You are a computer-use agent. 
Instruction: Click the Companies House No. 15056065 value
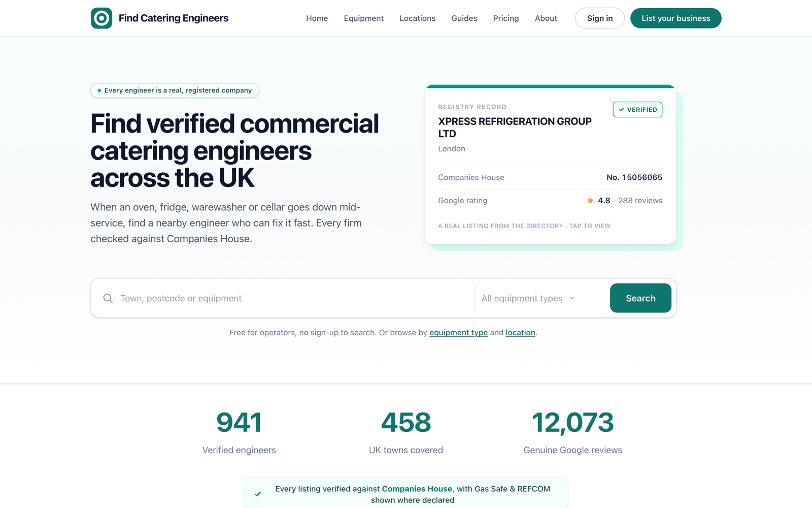coord(634,177)
